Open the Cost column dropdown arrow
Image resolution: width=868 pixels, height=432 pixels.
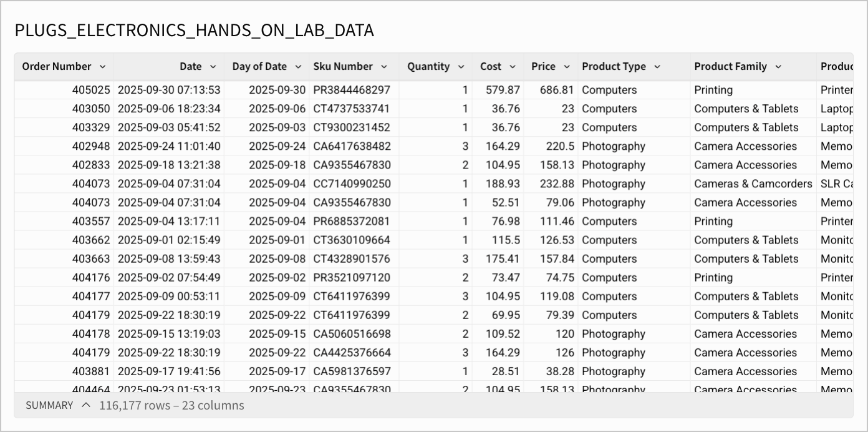click(x=513, y=66)
